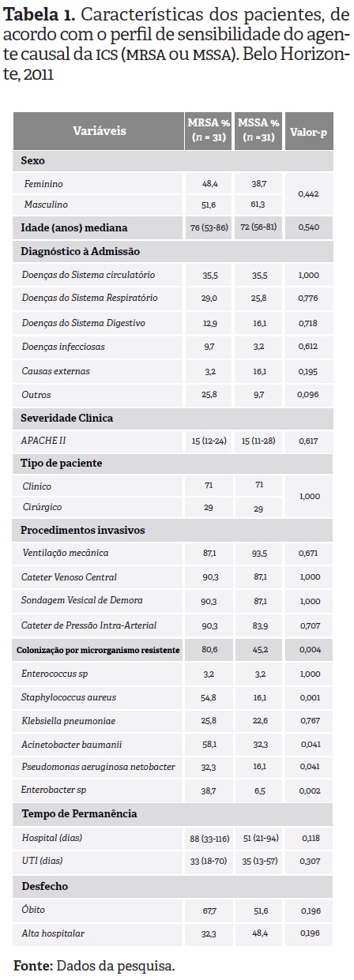Click the Valor-p column header
This screenshot has height=980, width=354.
click(308, 131)
